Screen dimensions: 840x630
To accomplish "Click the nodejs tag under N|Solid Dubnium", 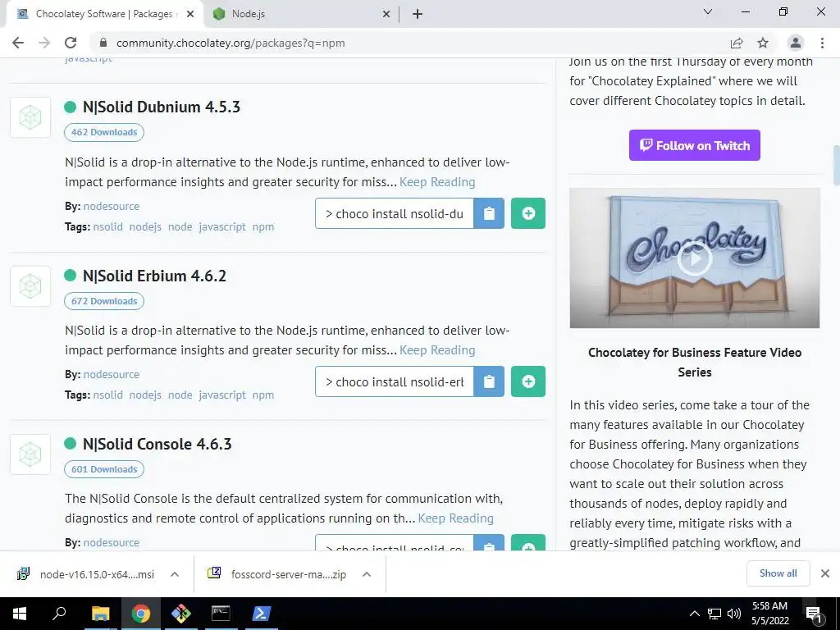I will (145, 226).
